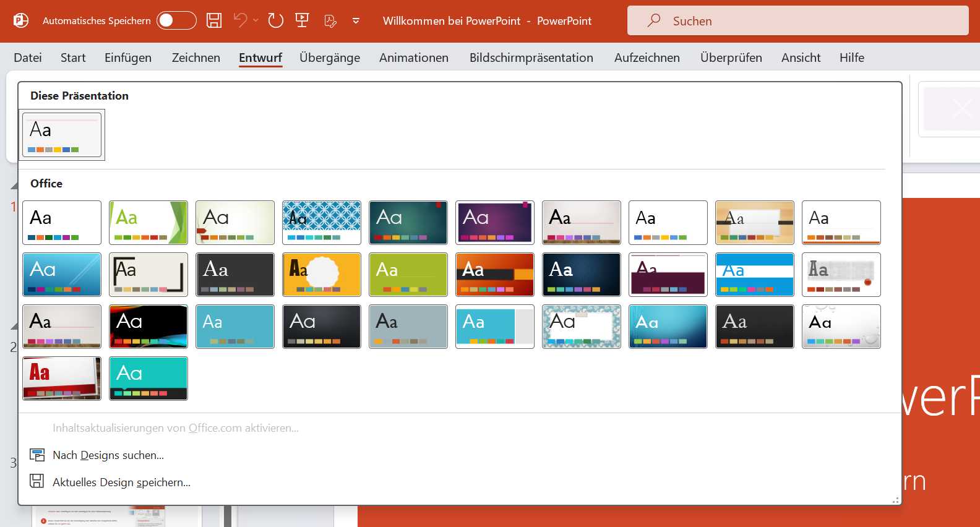Open the Animationen tab
This screenshot has height=527, width=980.
pos(414,58)
